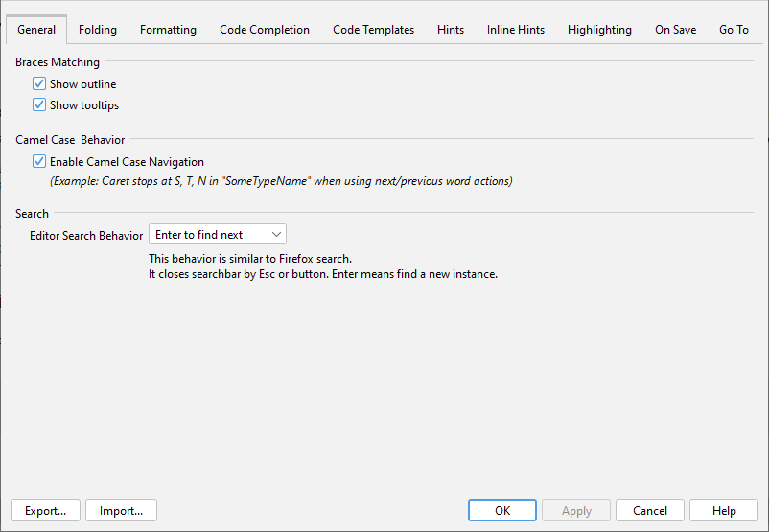Switch to the Inline Hints tab
This screenshot has height=532, width=769.
(x=515, y=30)
